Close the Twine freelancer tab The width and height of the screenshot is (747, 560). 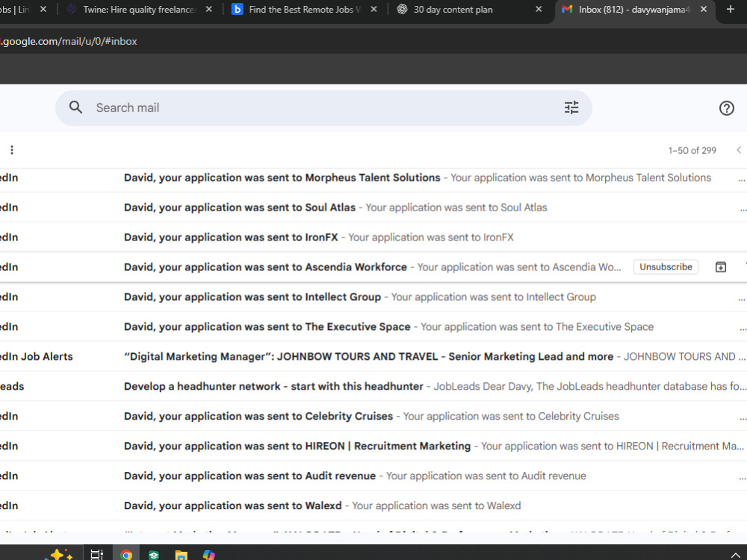tap(208, 9)
